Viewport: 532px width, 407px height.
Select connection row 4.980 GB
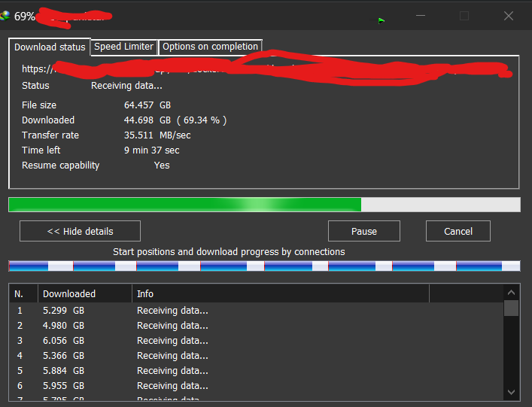pos(256,326)
